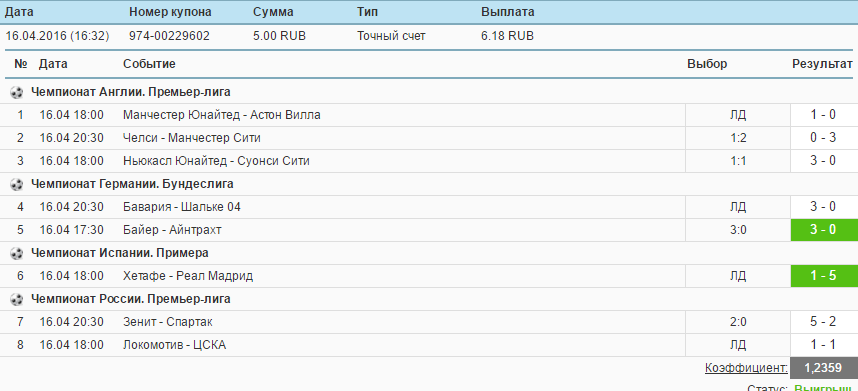Click the coefficient value 1,2359
Viewport: 858px width, 391px height.
[824, 368]
